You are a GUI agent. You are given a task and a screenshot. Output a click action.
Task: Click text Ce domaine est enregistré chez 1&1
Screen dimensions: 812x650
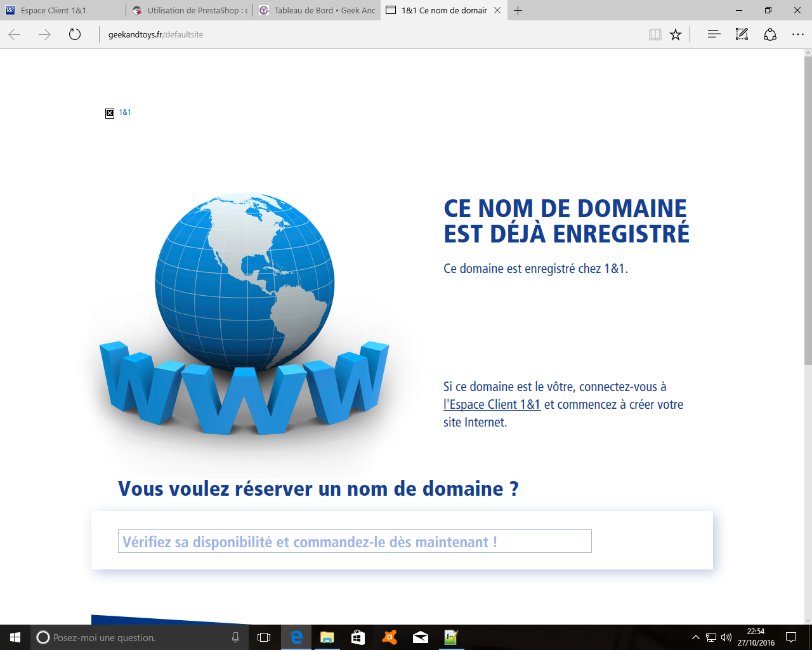point(536,269)
